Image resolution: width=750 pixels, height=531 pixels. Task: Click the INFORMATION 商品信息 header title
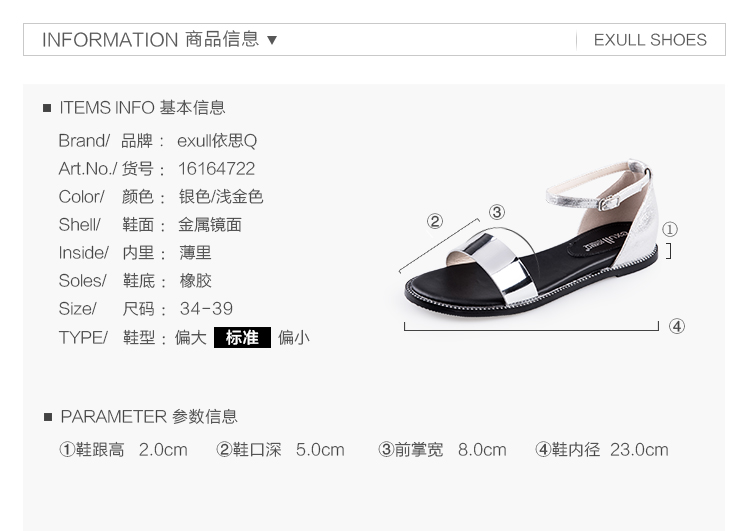[150, 40]
